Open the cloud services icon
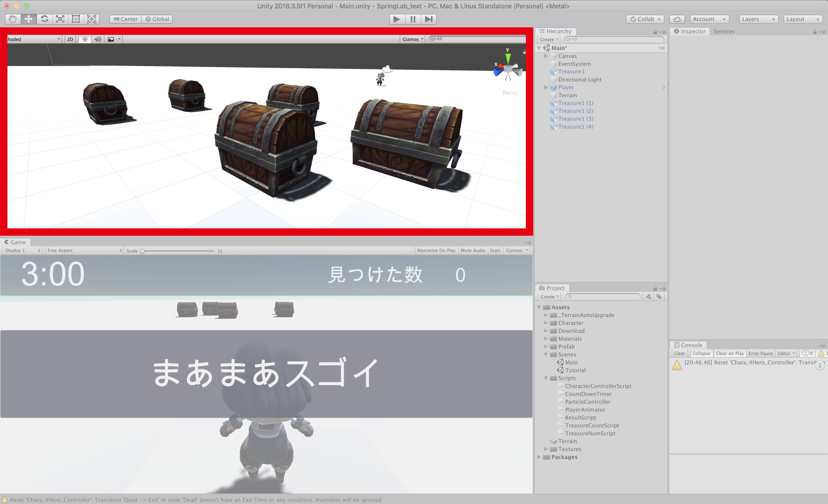The height and width of the screenshot is (504, 828). click(x=677, y=19)
